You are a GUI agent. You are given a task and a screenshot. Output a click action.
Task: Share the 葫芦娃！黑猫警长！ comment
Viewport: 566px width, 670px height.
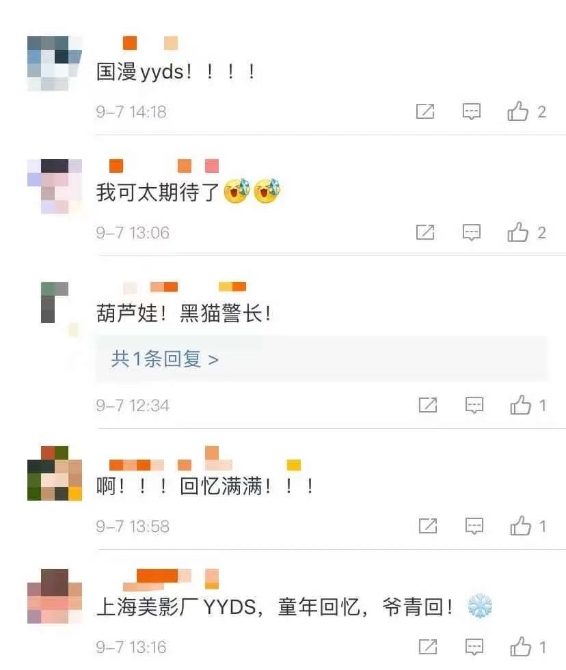[428, 405]
